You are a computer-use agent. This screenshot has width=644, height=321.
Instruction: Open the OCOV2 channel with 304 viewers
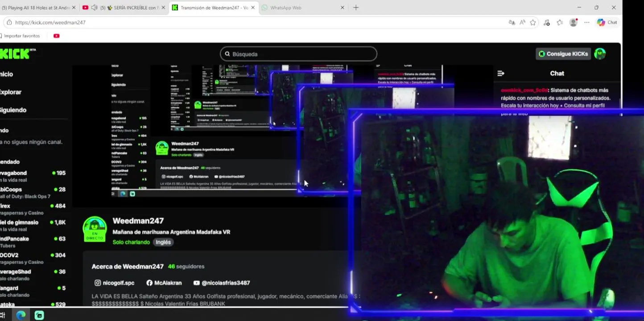33,259
